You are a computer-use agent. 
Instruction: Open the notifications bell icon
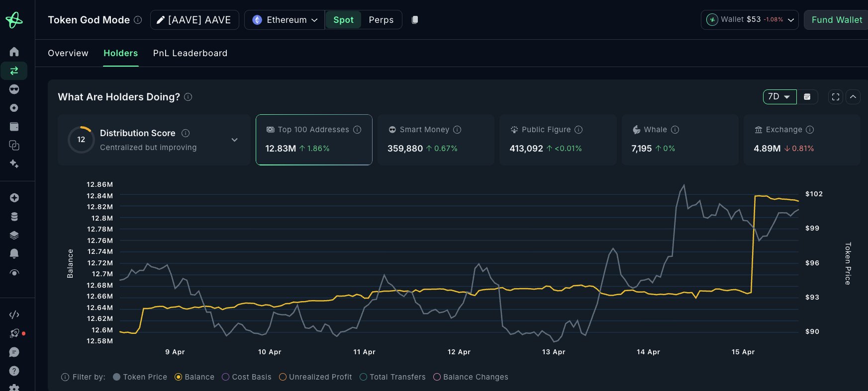click(14, 253)
